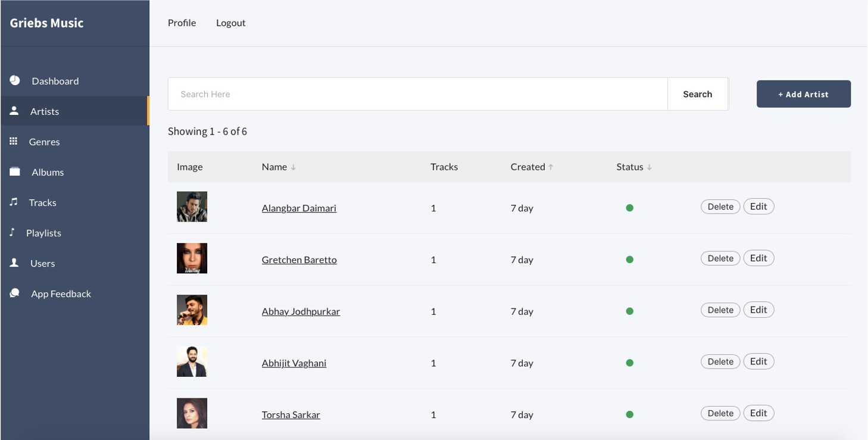Screen dimensions: 868x440
Task: Click the App Feedback chat bubble icon
Action: 15,293
